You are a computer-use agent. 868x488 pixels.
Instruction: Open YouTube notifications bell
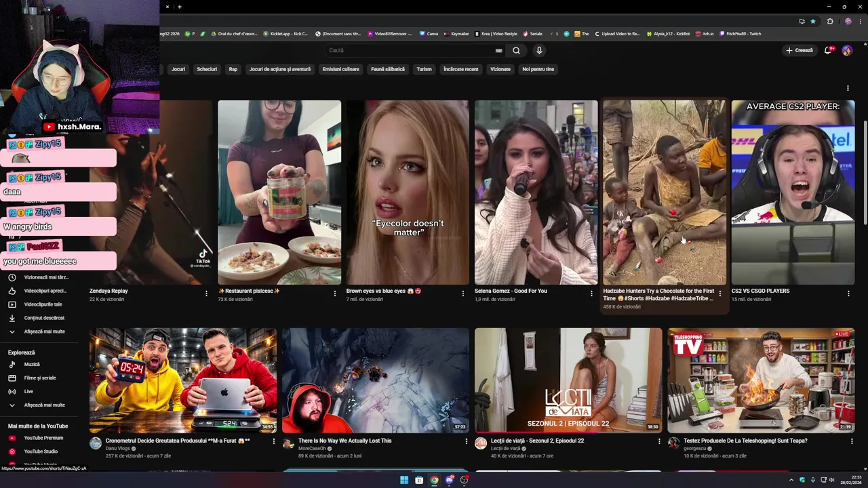[x=828, y=50]
